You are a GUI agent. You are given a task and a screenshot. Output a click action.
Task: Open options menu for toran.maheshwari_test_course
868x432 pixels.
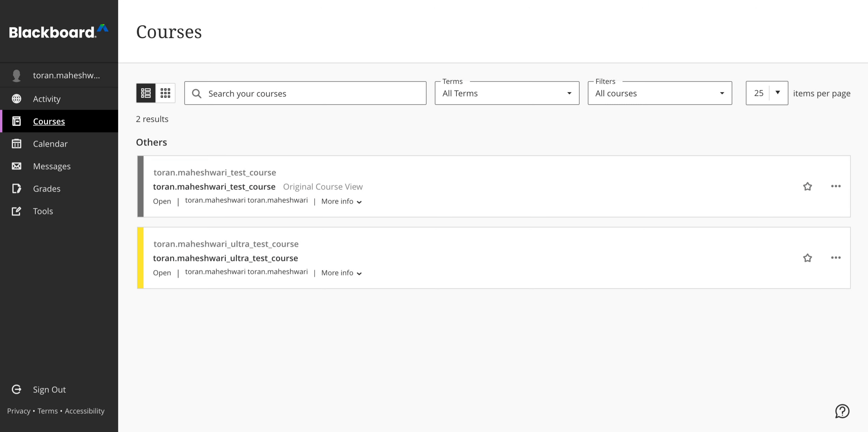coord(836,186)
